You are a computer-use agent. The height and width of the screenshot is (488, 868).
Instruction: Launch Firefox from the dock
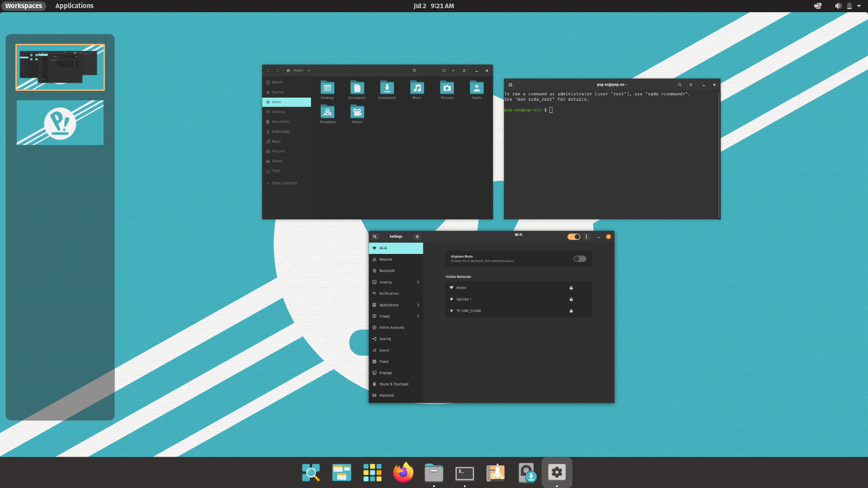point(403,473)
